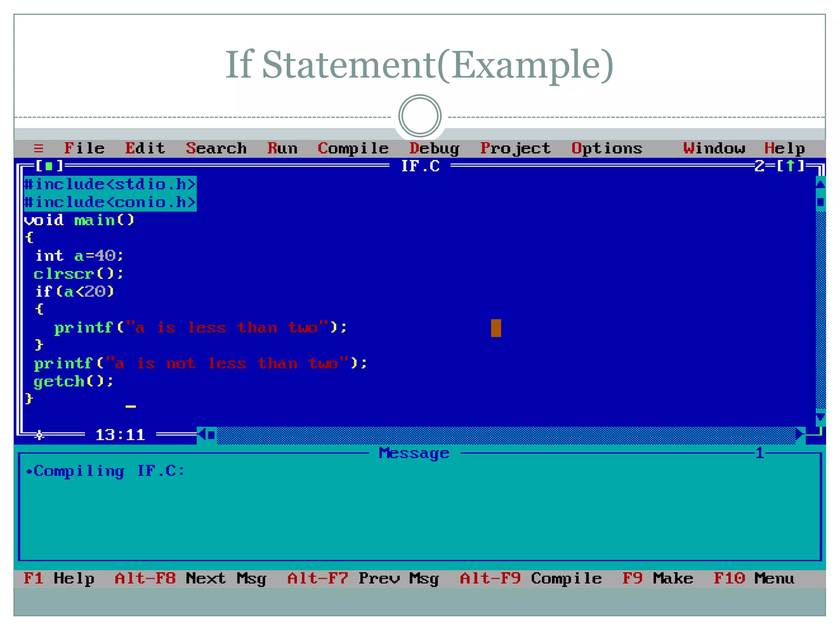This screenshot has height=630, width=840.
Task: Click F9 Make in status bar
Action: [x=657, y=578]
